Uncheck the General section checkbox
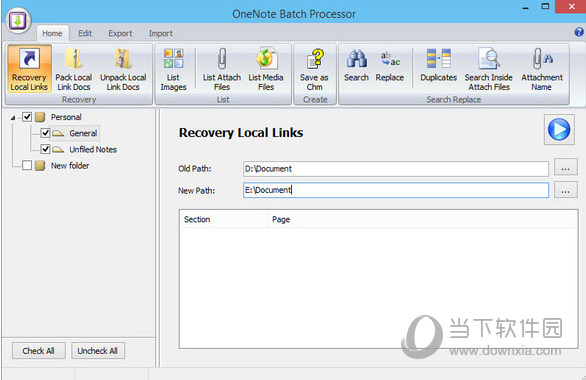 45,133
